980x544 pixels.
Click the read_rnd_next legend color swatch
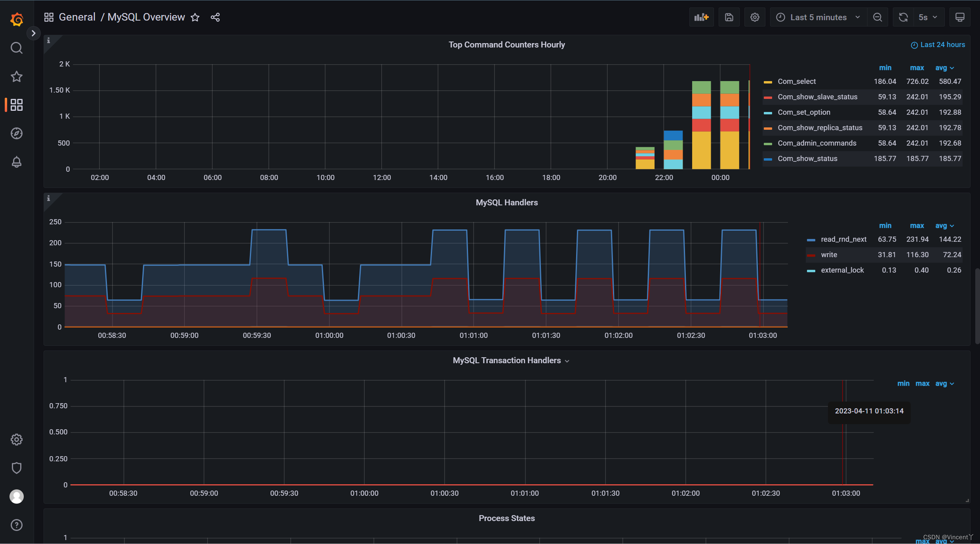[x=811, y=239]
